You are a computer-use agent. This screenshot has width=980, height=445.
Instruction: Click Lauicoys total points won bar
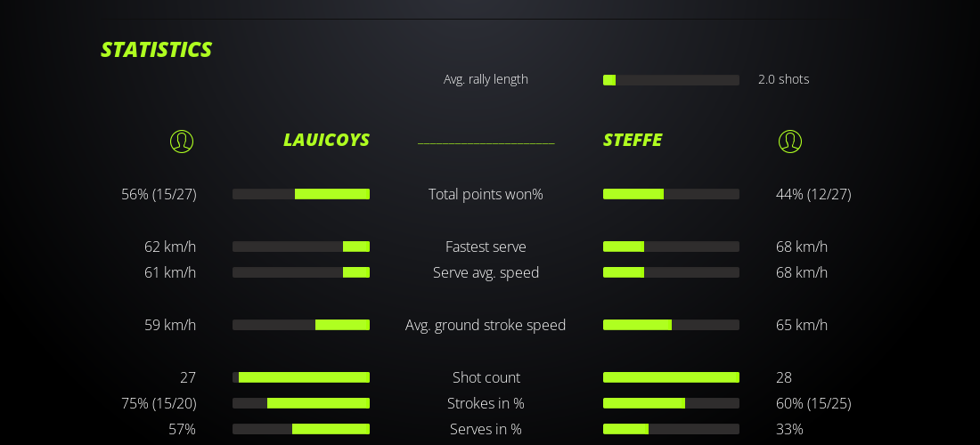(301, 194)
